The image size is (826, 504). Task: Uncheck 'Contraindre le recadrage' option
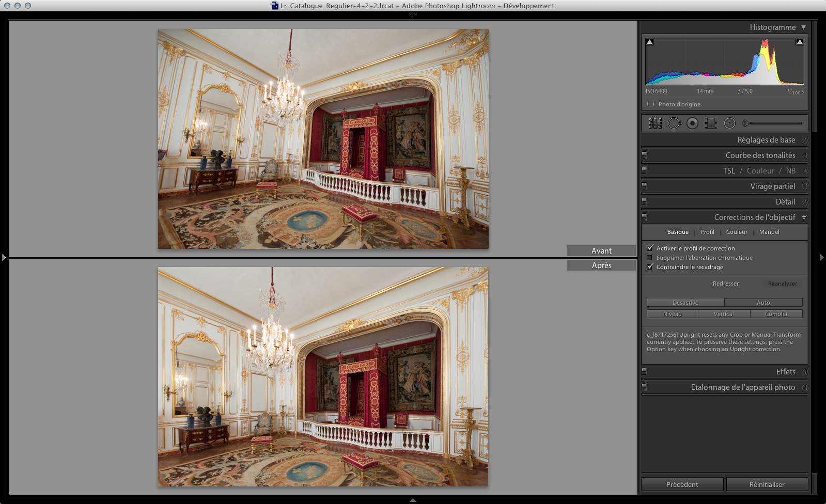(x=650, y=267)
